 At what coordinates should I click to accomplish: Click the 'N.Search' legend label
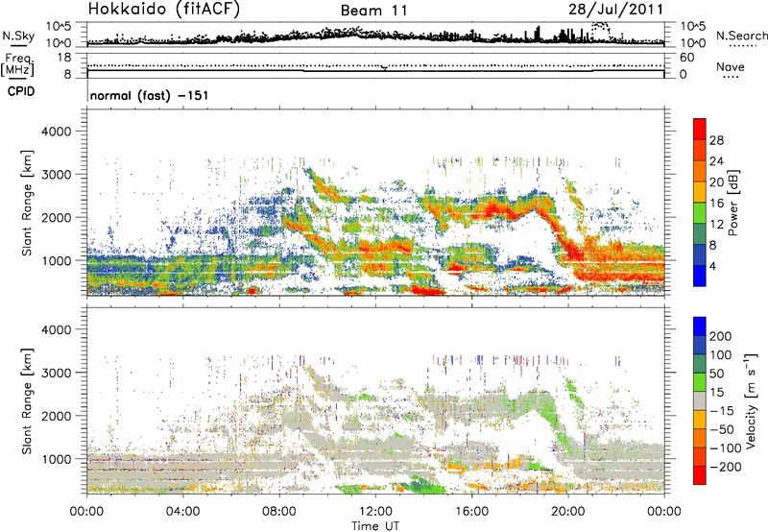click(742, 36)
